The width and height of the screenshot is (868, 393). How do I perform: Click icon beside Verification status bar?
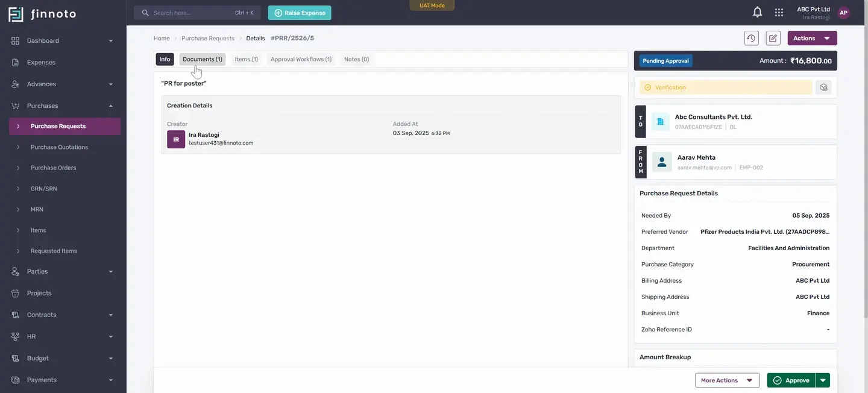pyautogui.click(x=823, y=87)
